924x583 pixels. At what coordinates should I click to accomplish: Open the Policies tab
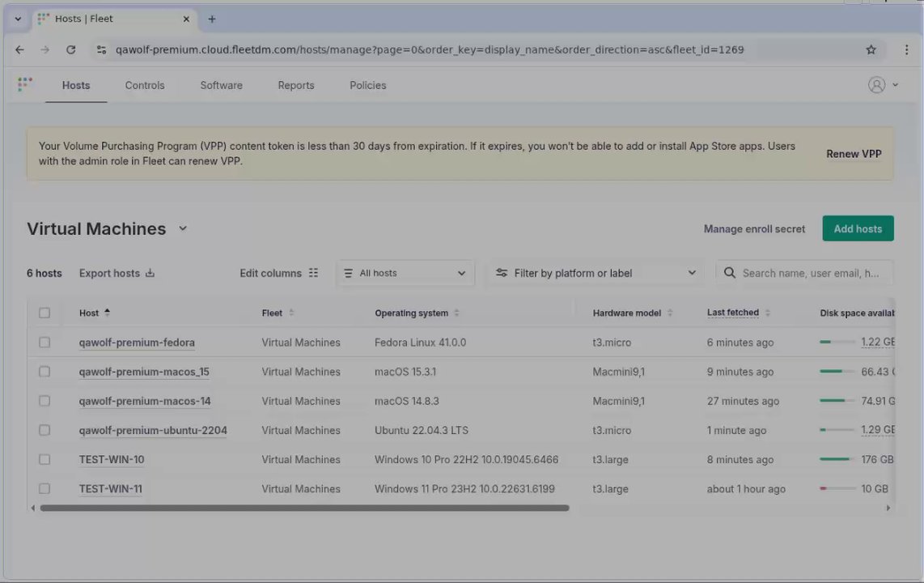pos(367,86)
